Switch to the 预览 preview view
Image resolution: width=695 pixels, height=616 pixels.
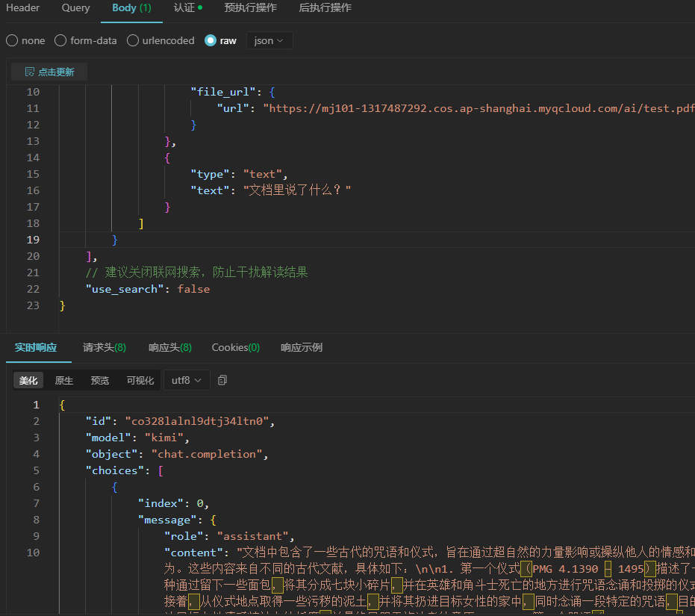[x=100, y=381]
